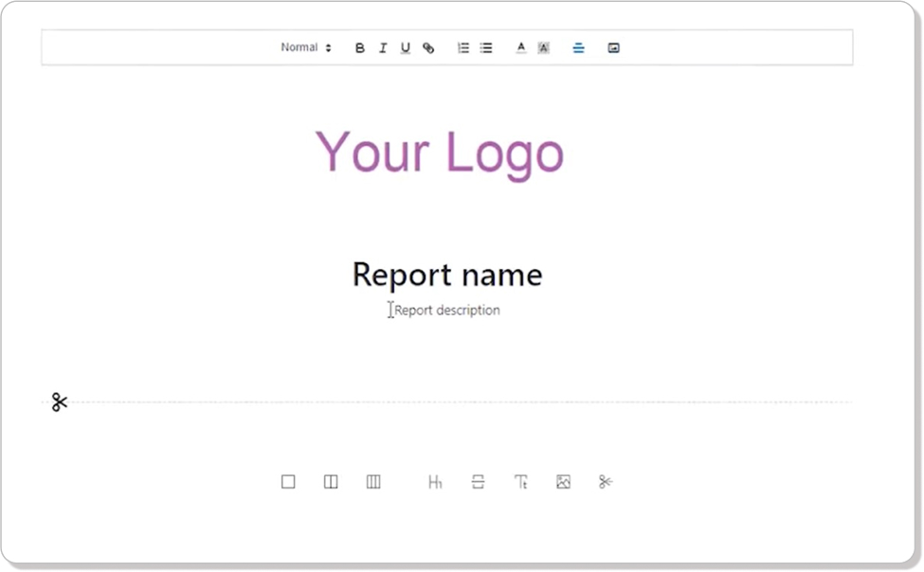This screenshot has height=572, width=924.
Task: Toggle italic formatting
Action: [383, 48]
